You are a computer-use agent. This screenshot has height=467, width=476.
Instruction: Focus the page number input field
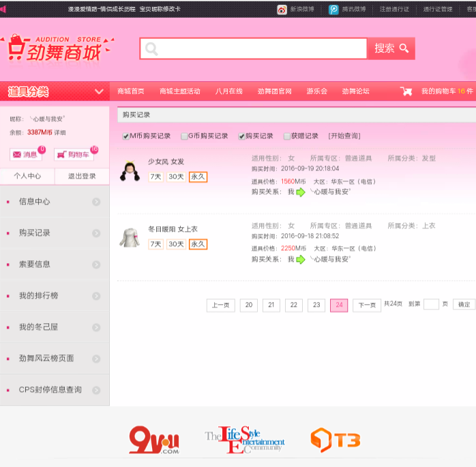[x=431, y=304]
